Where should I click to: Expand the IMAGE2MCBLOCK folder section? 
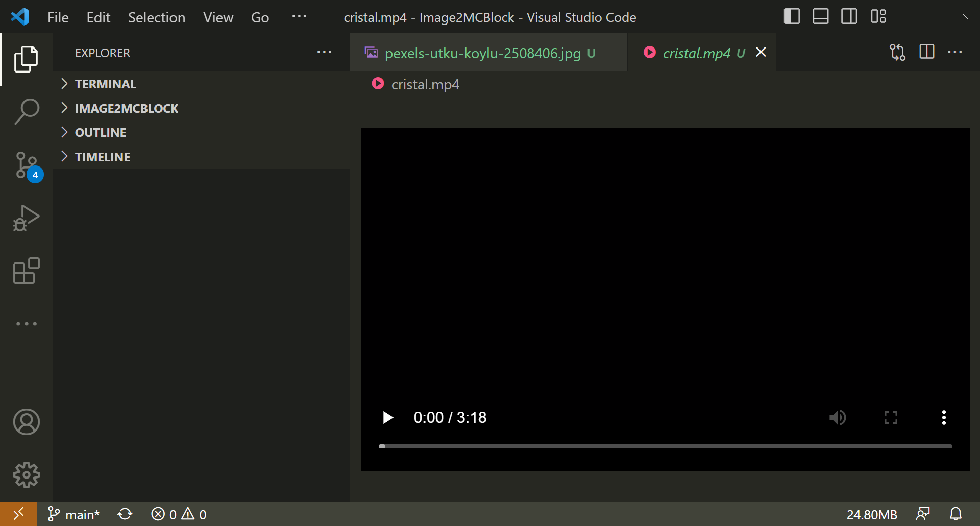pyautogui.click(x=126, y=108)
